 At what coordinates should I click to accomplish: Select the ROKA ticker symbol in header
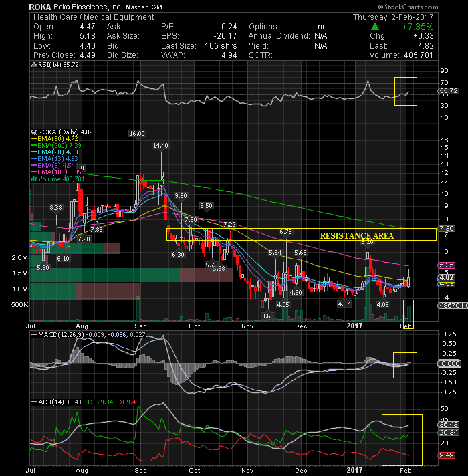point(39,7)
